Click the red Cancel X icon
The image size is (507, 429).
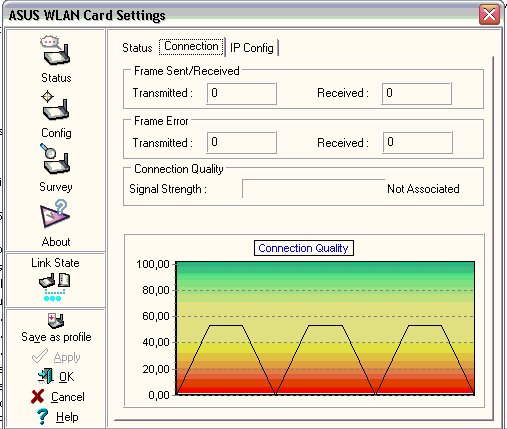point(37,397)
